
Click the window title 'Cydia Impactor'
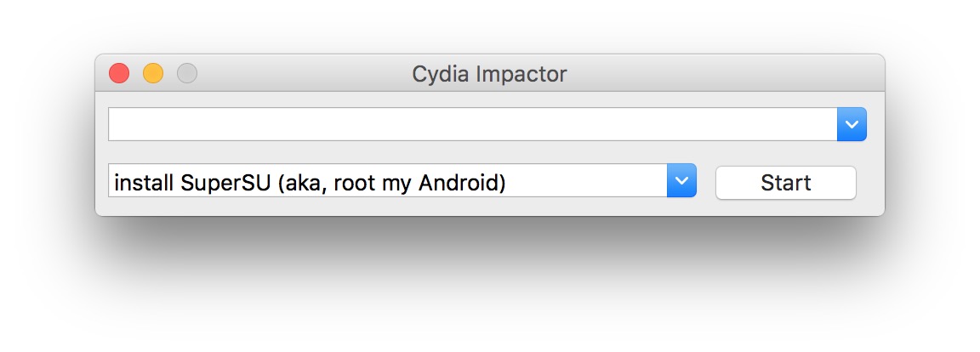coord(489,74)
